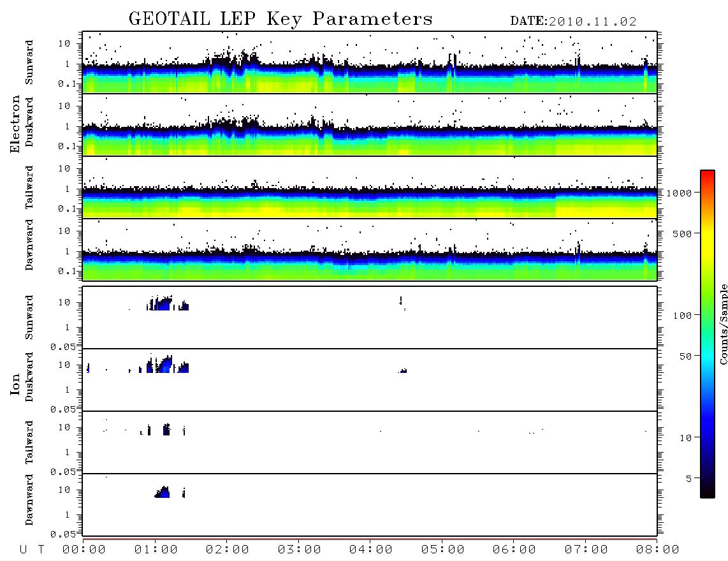This screenshot has width=728, height=561.
Task: Click the "02:00" time tick label
Action: (228, 550)
